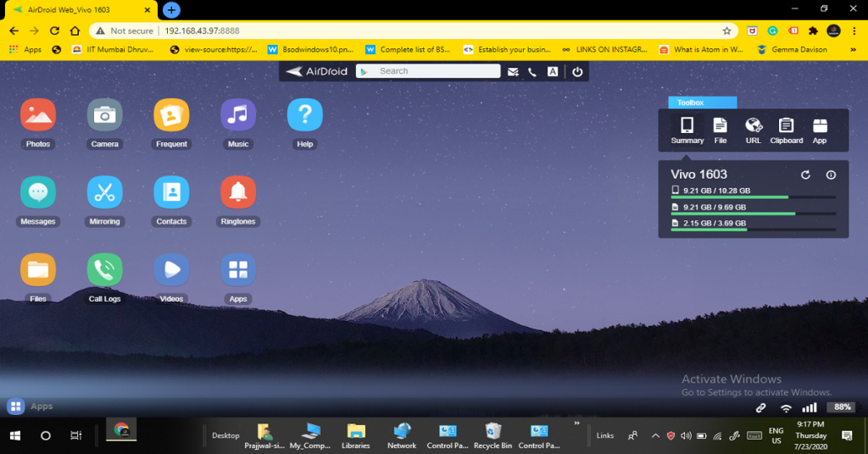This screenshot has height=454, width=868.
Task: Open the Apps bookmark shortcut
Action: pyautogui.click(x=25, y=50)
